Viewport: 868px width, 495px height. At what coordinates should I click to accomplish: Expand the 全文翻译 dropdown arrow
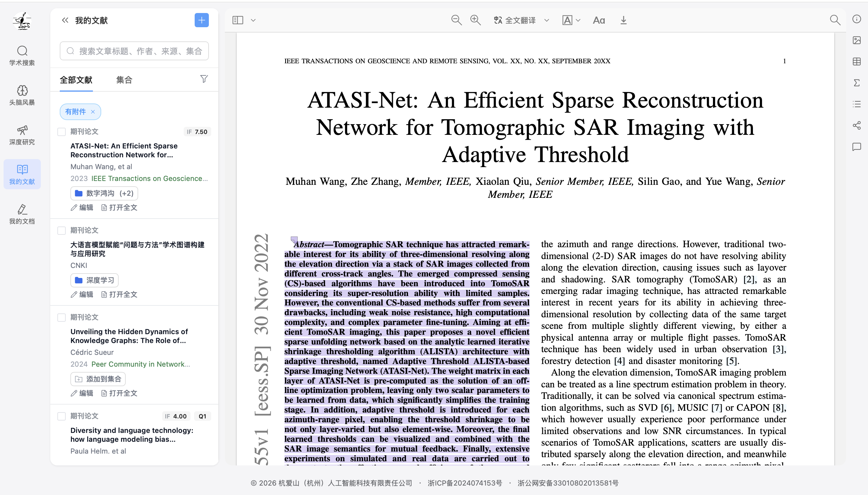(x=547, y=20)
